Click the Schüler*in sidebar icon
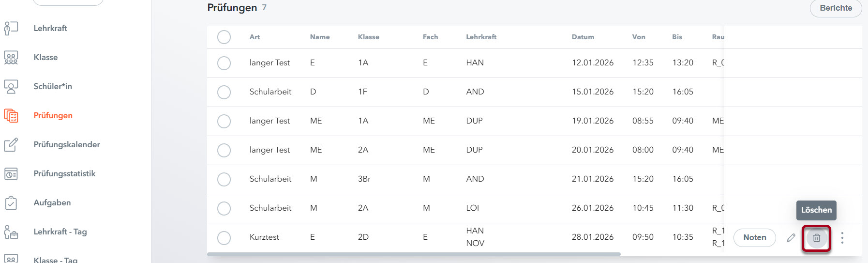868x263 pixels. [11, 86]
